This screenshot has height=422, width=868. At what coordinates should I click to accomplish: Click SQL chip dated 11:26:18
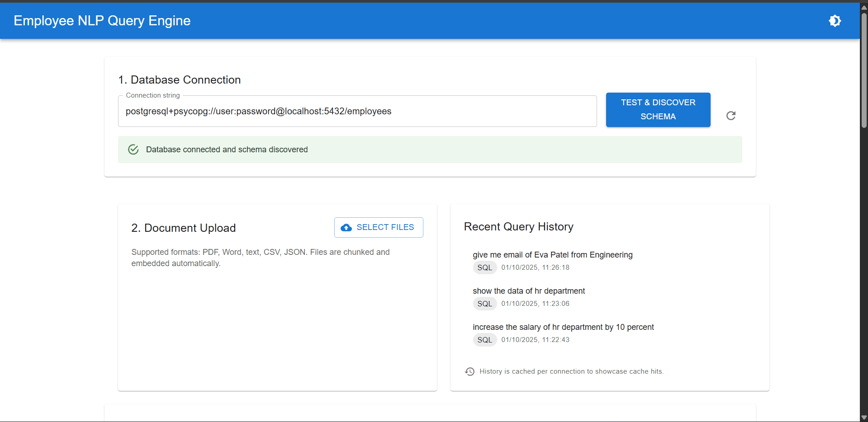click(x=484, y=267)
